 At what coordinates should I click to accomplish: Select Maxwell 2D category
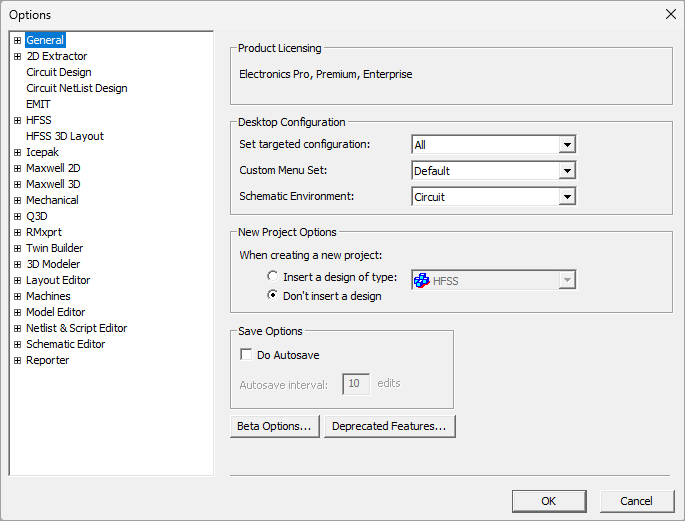[53, 168]
